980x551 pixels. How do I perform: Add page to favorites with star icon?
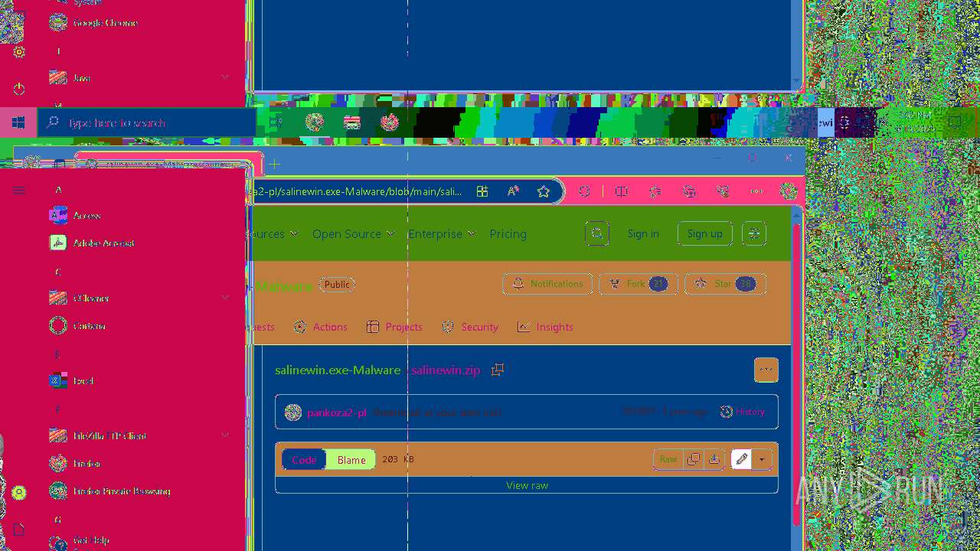point(544,191)
